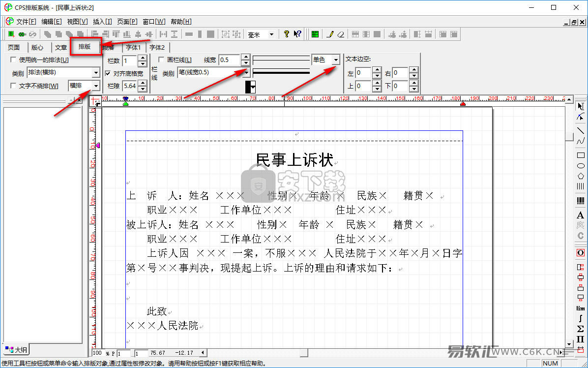Increase the 栏数 column count spinner
588x368 pixels.
pyautogui.click(x=143, y=58)
